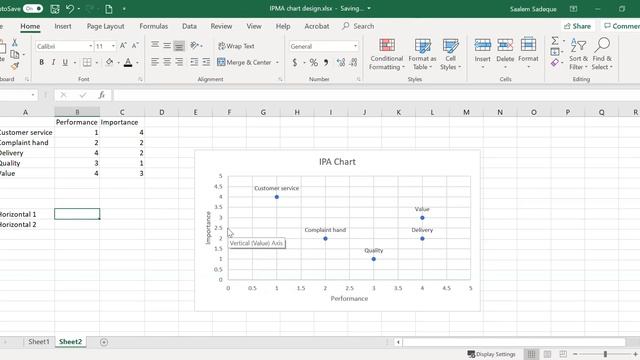Click the Format Painter brush icon
Viewport: 640px width, 360px height.
click(15, 66)
